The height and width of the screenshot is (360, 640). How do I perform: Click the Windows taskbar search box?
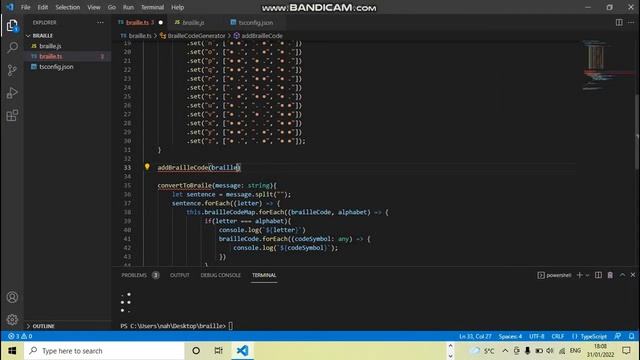pos(104,351)
